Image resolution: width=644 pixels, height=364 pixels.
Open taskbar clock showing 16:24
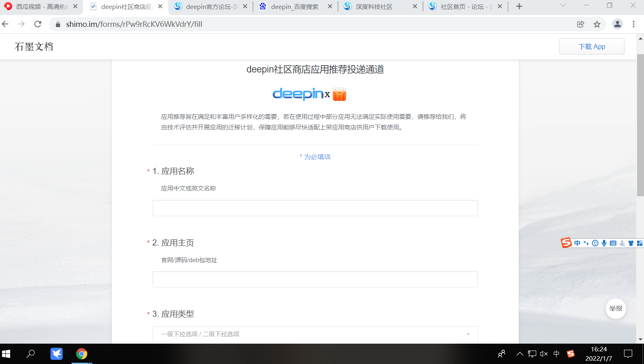(599, 354)
